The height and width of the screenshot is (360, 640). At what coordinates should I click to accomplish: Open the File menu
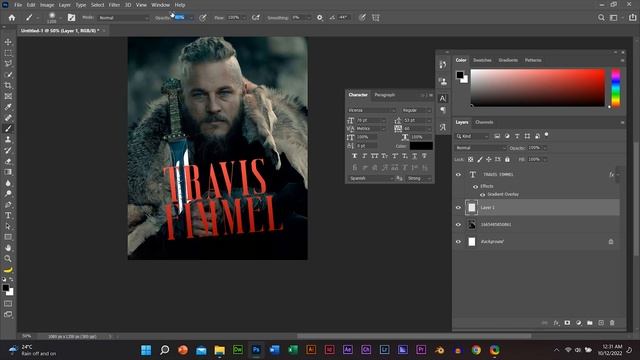pyautogui.click(x=18, y=5)
